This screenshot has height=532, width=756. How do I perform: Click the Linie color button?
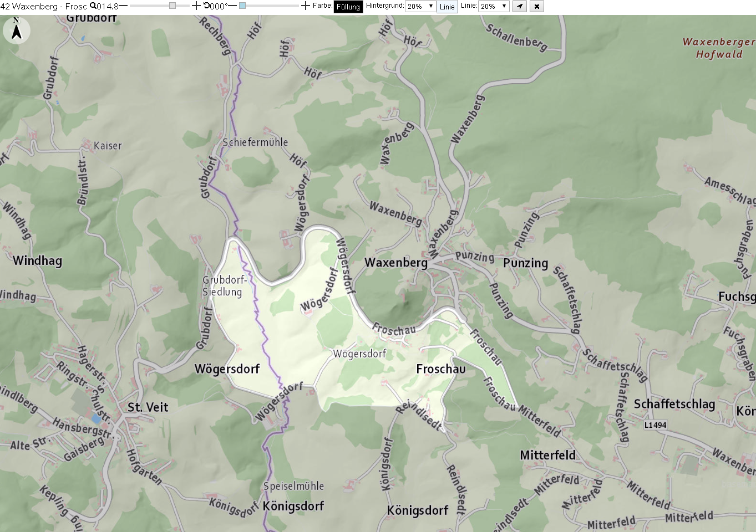coord(447,7)
